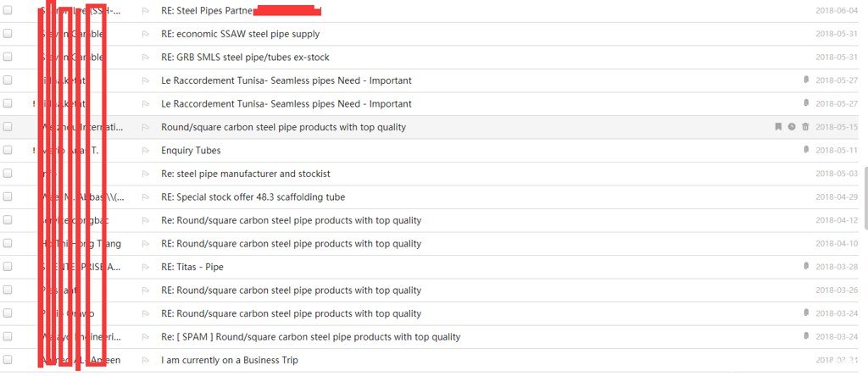
Task: Flag the 'RE: Titas - Pipe' email
Action: (x=146, y=267)
